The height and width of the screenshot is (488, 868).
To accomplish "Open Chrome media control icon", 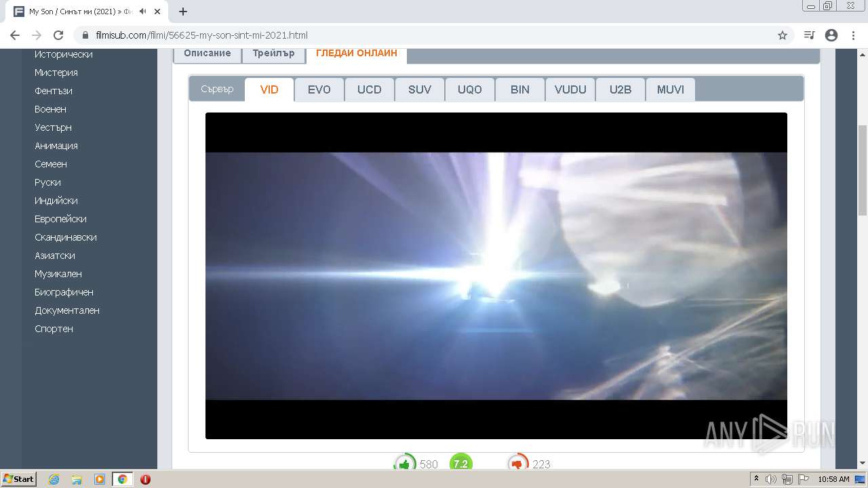I will [x=809, y=35].
